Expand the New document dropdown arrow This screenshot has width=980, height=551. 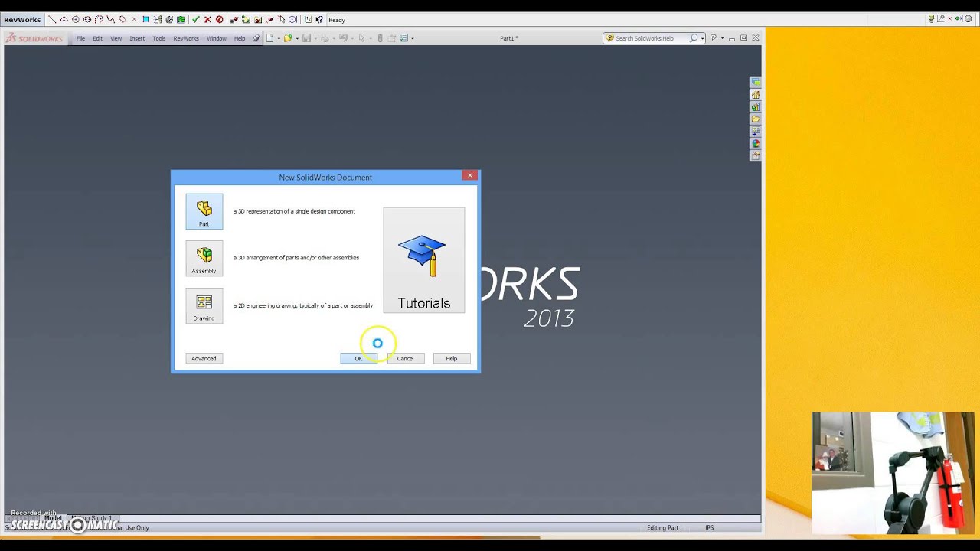(278, 38)
